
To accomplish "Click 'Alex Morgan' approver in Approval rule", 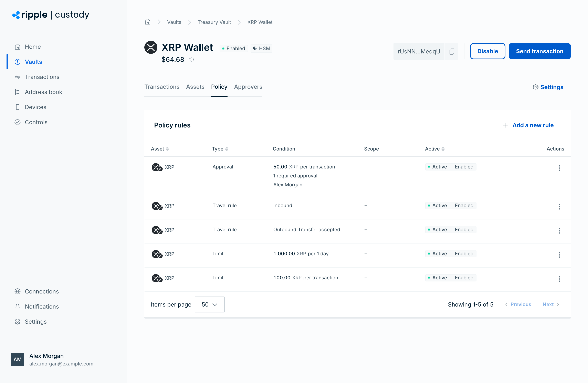I will pos(288,185).
